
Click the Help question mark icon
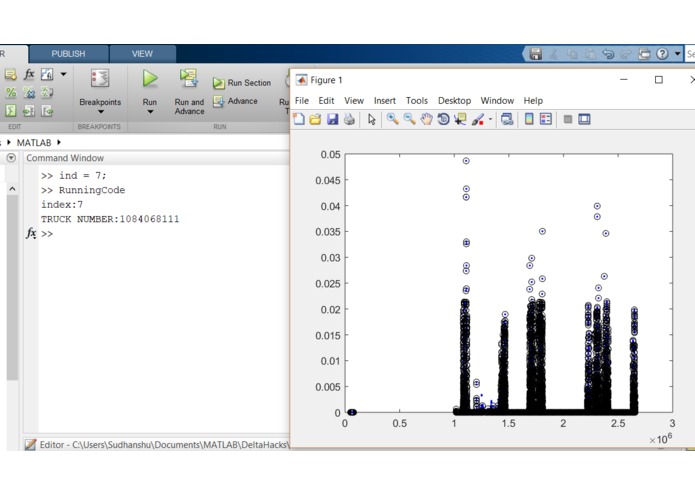pos(662,54)
